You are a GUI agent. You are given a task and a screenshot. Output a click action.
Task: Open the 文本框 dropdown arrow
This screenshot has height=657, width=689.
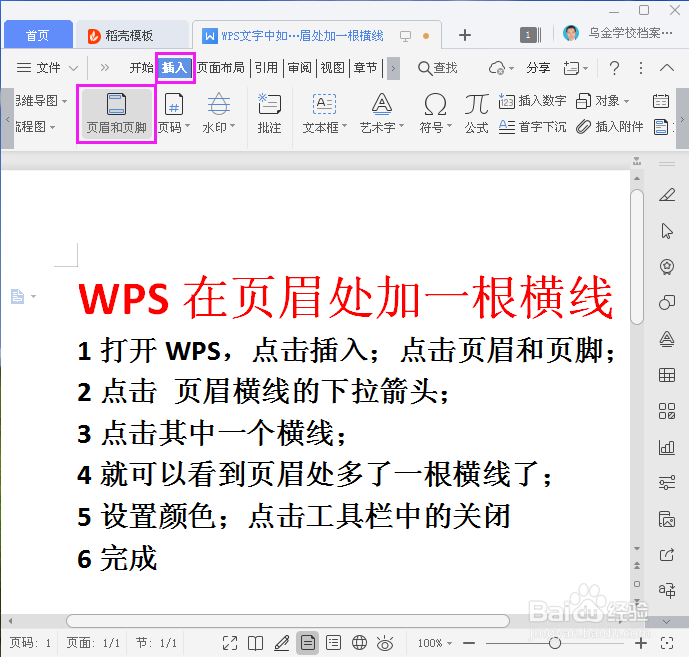tap(344, 126)
